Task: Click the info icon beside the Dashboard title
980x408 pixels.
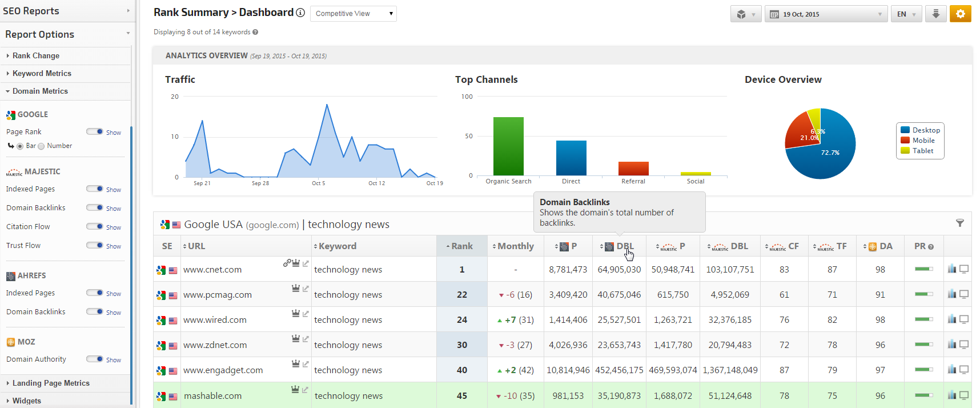Action: coord(300,13)
